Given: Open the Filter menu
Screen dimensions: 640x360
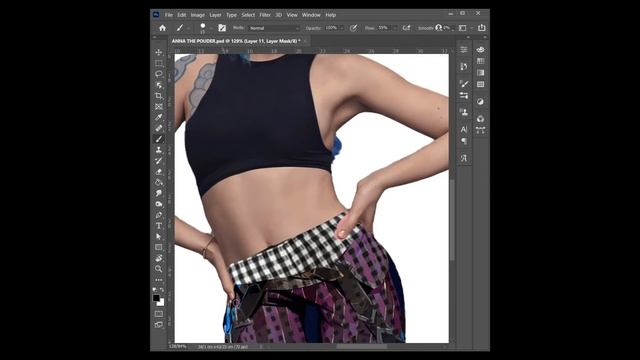Looking at the screenshot, I should tap(265, 15).
